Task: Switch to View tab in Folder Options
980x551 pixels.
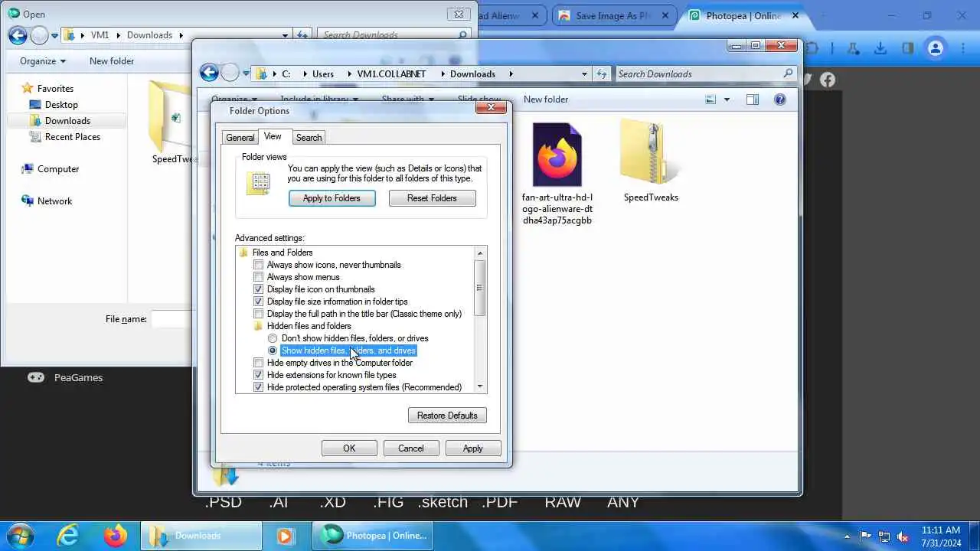Action: tap(273, 136)
